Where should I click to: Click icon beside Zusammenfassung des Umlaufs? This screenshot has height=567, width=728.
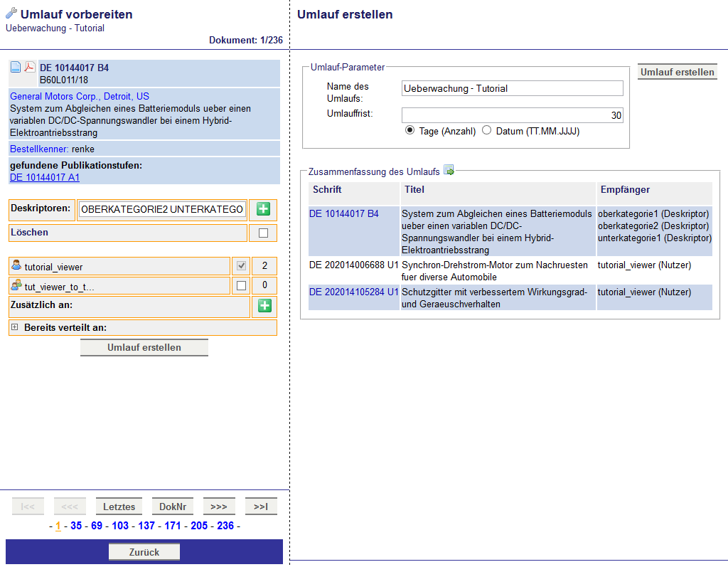pos(449,170)
